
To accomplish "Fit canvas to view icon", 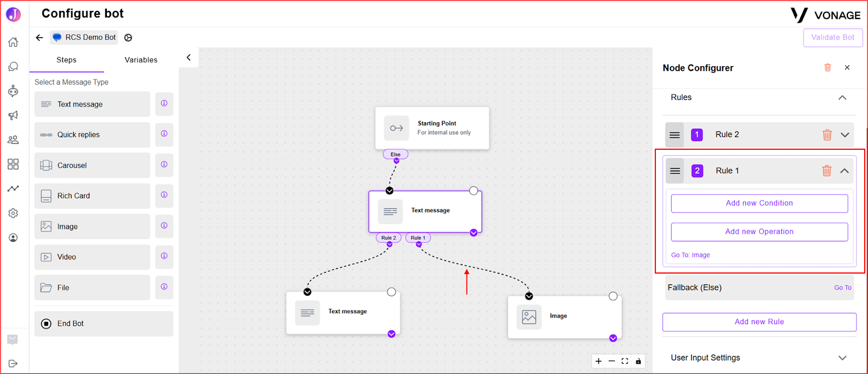I will [x=625, y=361].
